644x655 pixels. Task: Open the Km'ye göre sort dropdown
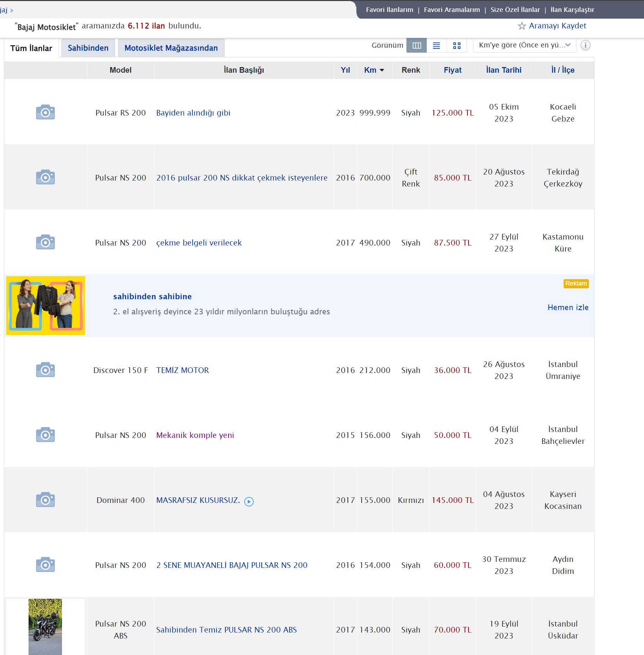pos(524,45)
